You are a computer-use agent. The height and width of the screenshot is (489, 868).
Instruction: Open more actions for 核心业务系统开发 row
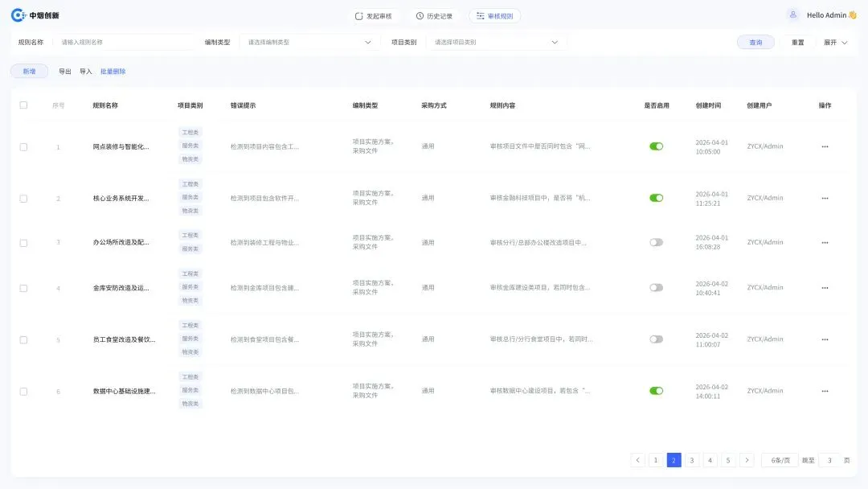click(x=825, y=199)
